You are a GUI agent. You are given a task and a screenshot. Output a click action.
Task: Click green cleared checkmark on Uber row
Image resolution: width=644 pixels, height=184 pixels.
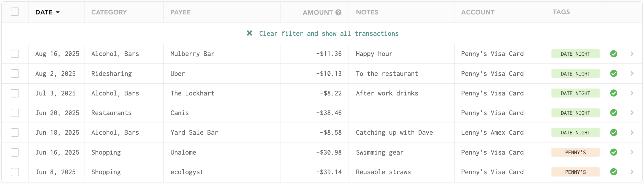614,74
